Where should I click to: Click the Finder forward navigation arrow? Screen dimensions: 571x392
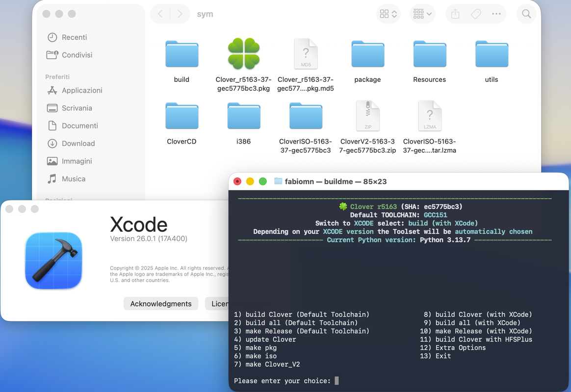tap(180, 14)
